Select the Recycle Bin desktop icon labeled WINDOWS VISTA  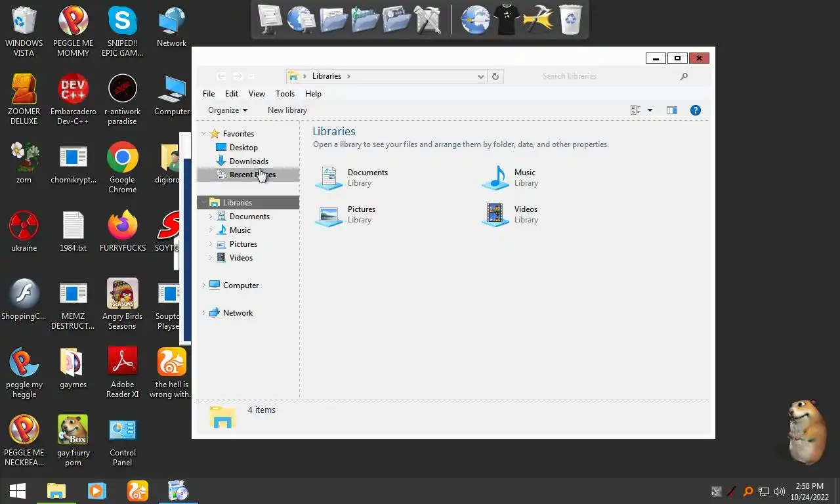coord(24,31)
